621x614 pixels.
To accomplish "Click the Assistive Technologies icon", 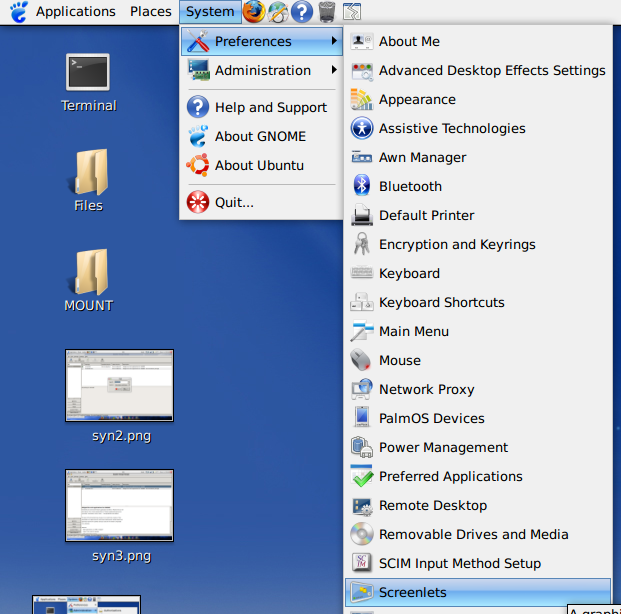I will pos(362,128).
